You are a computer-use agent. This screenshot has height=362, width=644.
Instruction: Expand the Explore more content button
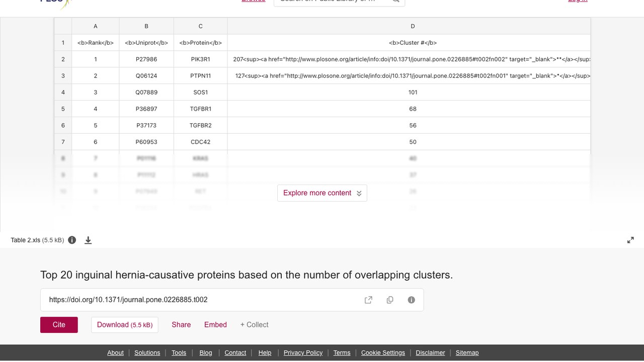[x=322, y=193]
